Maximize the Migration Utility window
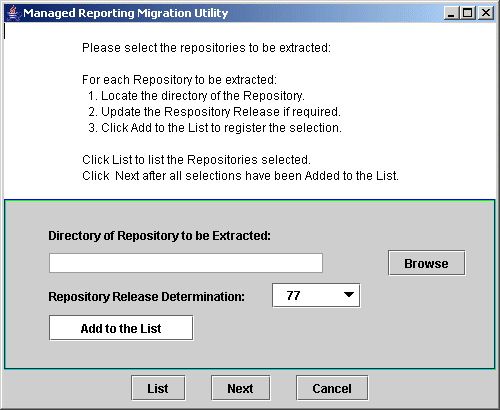Viewport: 500px width, 410px height. tap(468, 13)
